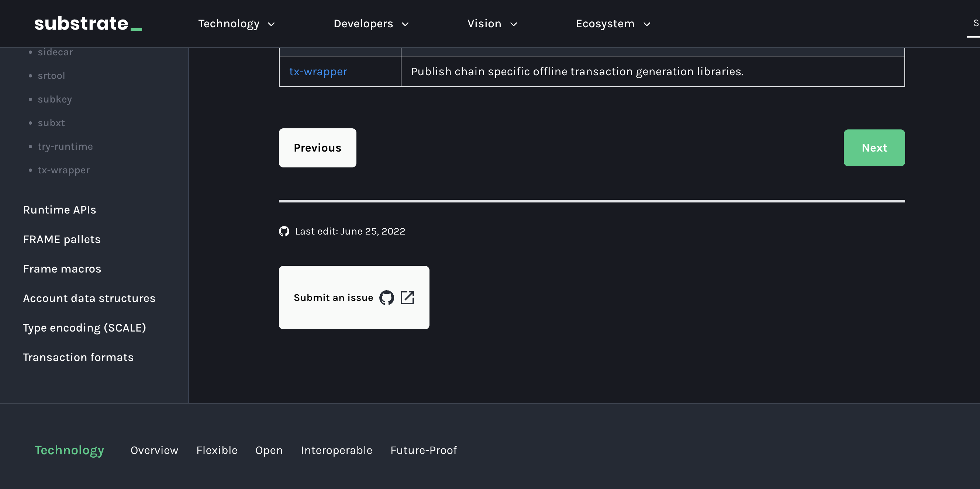This screenshot has width=980, height=489.
Task: Expand the Technology dropdown chevron
Action: [x=271, y=24]
